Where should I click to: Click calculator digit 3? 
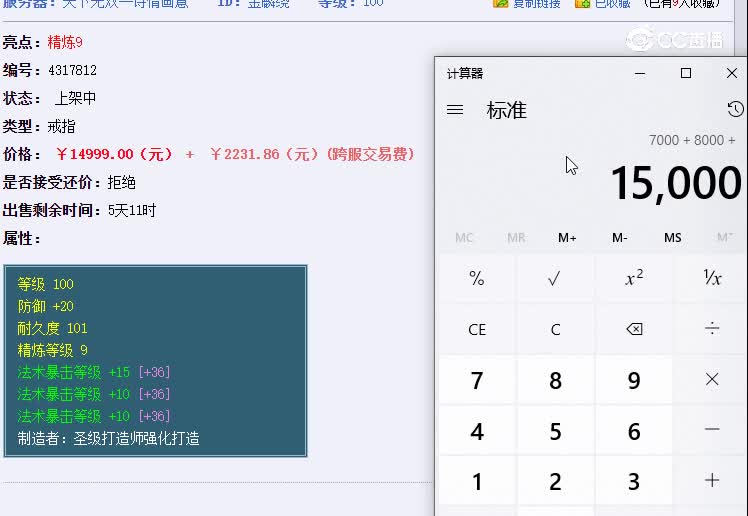click(634, 481)
